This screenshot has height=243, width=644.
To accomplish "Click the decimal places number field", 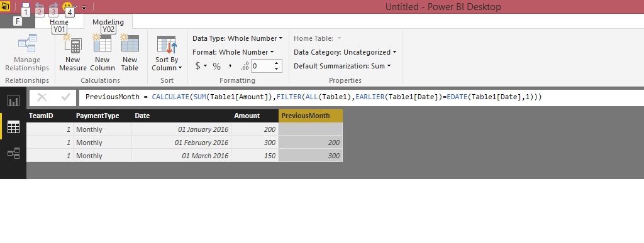I will click(x=262, y=66).
